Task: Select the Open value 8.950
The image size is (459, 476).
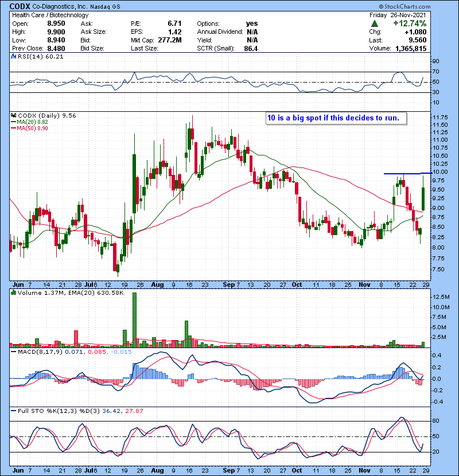Action: click(x=56, y=24)
